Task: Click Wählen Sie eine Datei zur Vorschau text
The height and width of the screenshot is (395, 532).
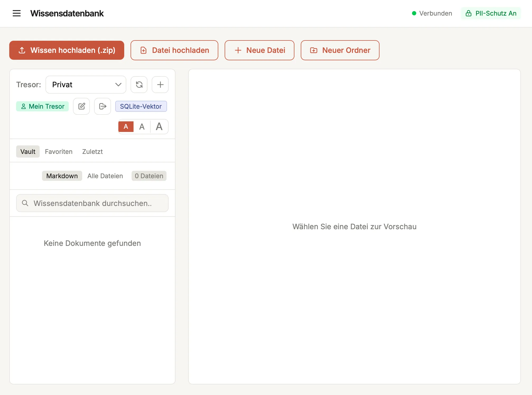Action: [x=354, y=227]
